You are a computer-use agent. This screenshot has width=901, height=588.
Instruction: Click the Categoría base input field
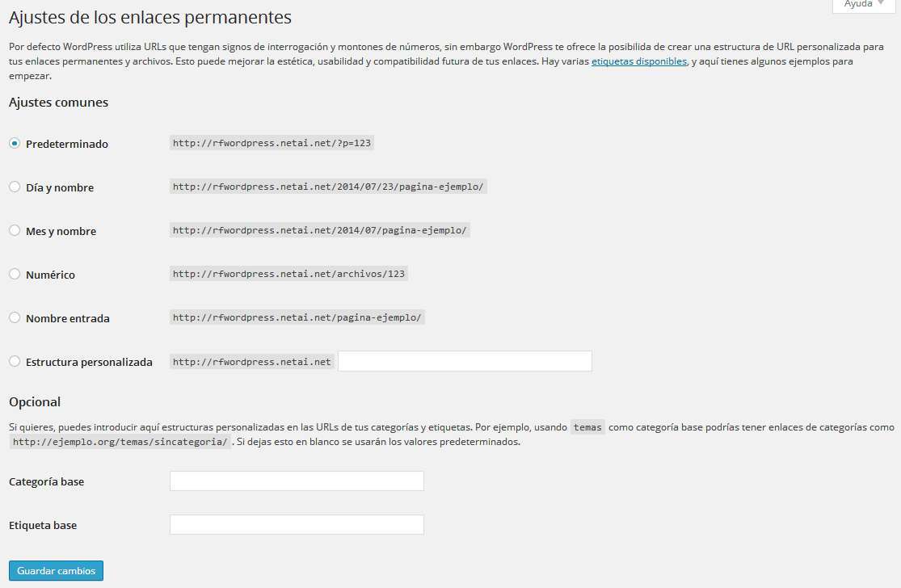point(297,481)
